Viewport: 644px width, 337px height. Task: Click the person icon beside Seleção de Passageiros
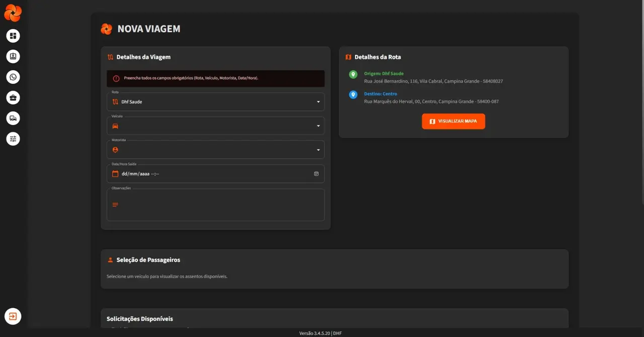coord(110,260)
